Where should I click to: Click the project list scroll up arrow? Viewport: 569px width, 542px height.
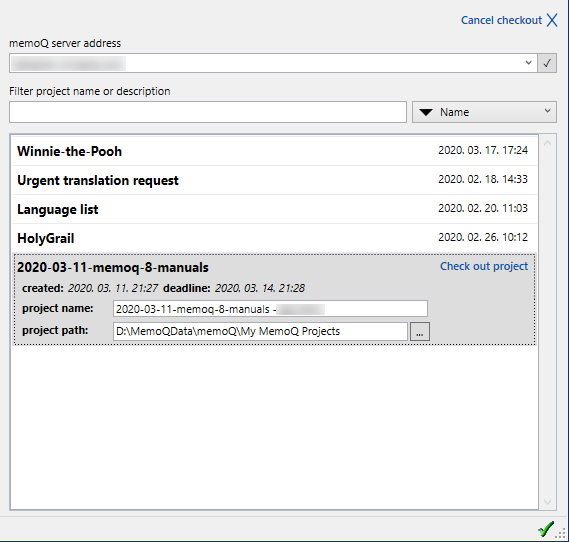(548, 144)
